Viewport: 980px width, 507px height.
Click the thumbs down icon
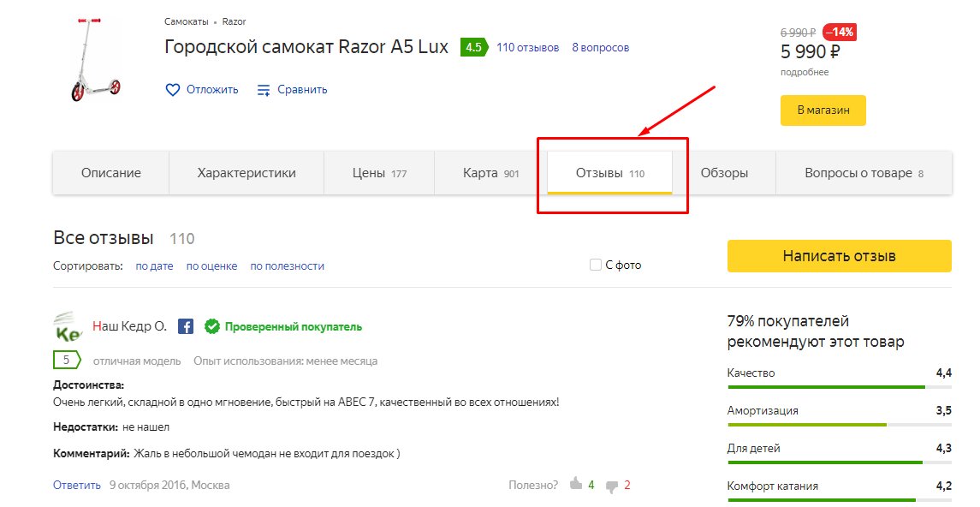click(x=611, y=486)
